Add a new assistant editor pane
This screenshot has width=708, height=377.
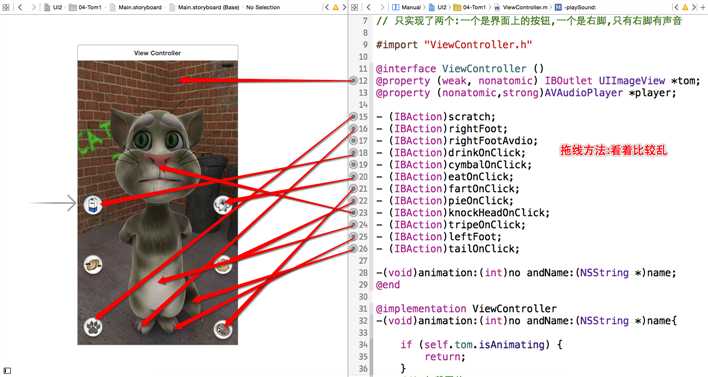pos(703,7)
